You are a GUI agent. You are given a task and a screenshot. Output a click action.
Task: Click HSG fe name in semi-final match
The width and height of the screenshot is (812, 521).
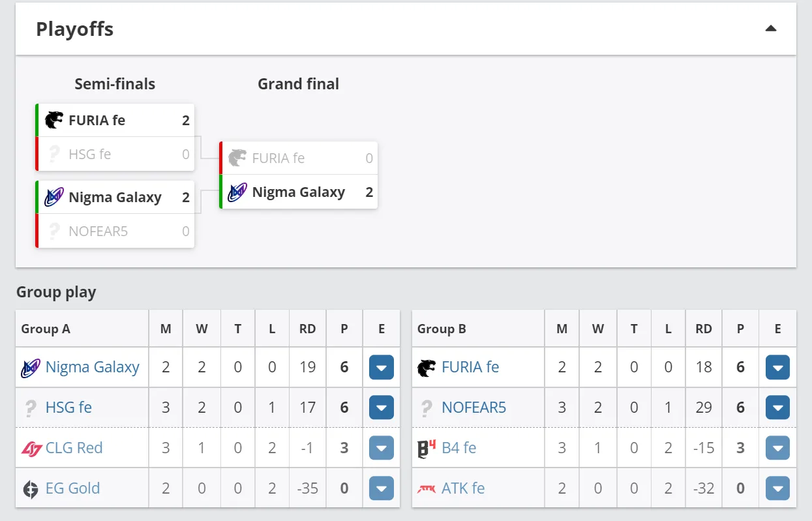coord(89,155)
